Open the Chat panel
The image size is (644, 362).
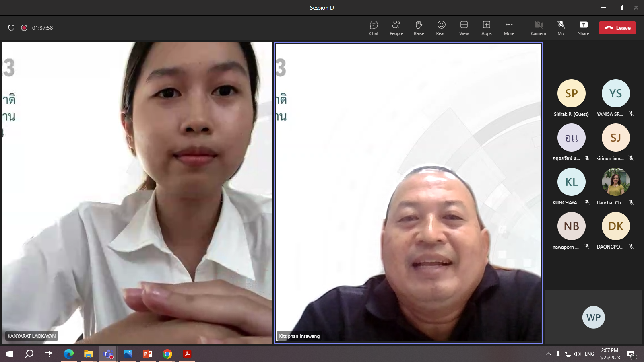click(x=374, y=28)
